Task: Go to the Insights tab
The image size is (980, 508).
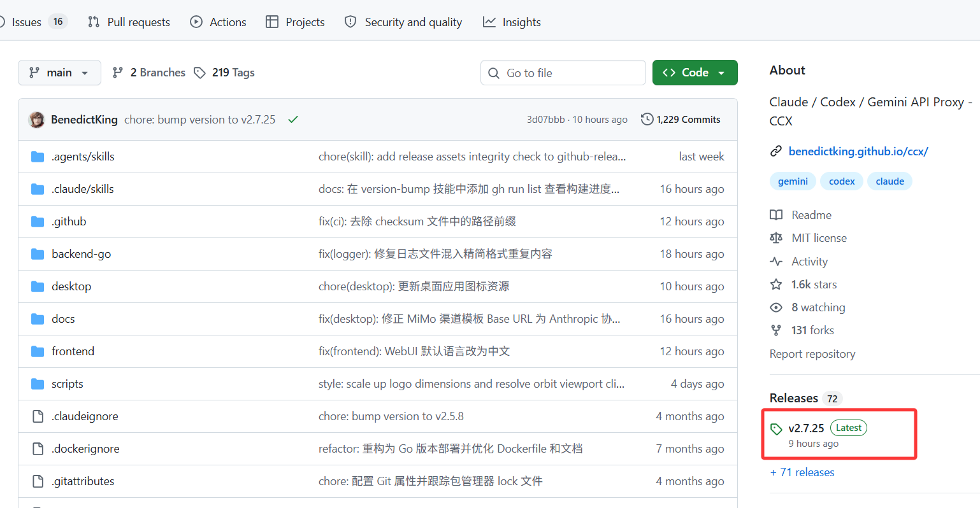Action: [x=512, y=22]
